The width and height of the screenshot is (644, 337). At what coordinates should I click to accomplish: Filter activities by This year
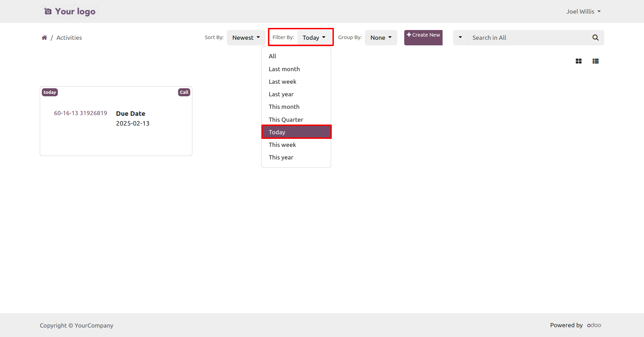click(296, 157)
